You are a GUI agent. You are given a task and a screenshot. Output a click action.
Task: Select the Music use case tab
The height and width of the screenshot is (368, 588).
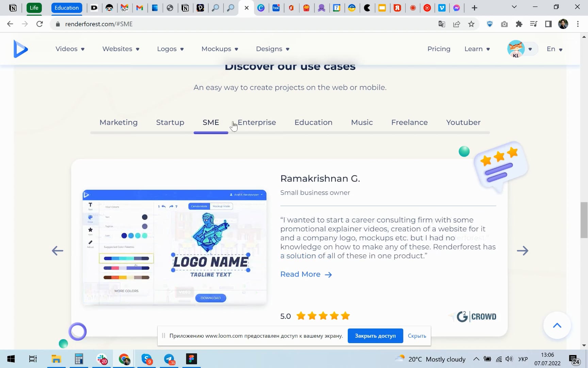point(362,122)
